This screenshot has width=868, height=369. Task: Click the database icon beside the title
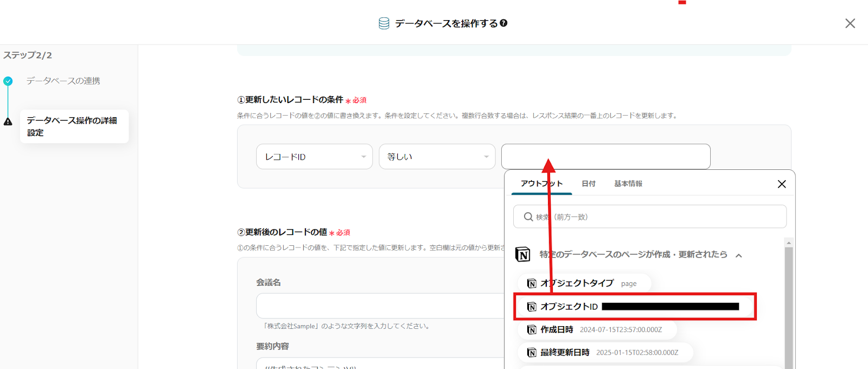pyautogui.click(x=384, y=23)
